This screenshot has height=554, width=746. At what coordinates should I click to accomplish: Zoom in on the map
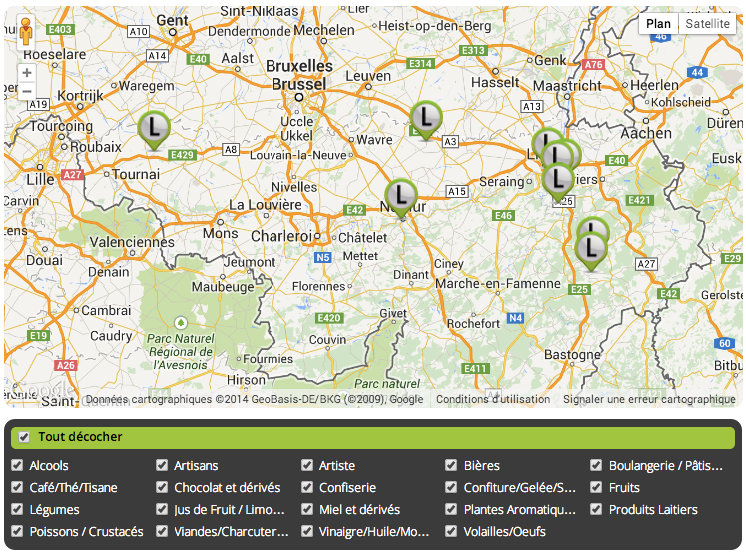pyautogui.click(x=27, y=73)
